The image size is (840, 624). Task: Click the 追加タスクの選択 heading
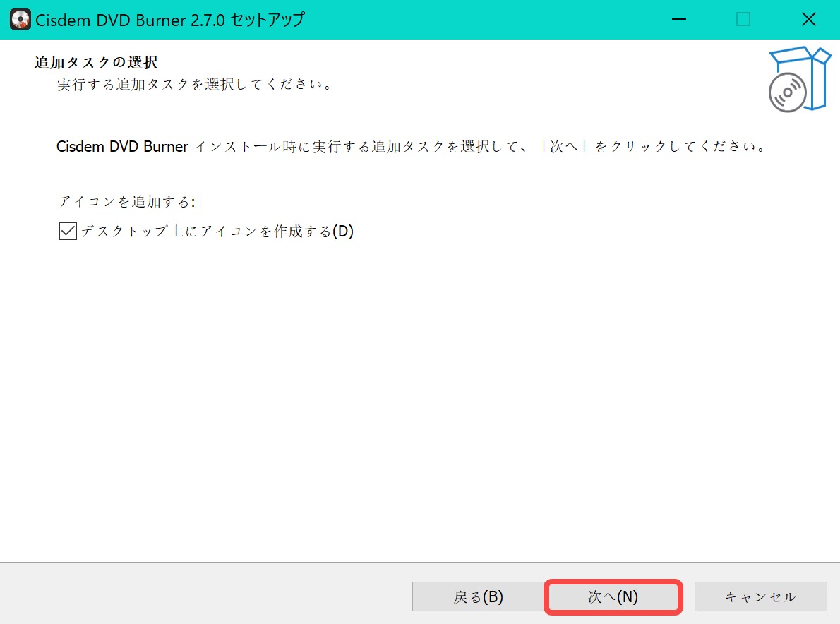click(96, 63)
